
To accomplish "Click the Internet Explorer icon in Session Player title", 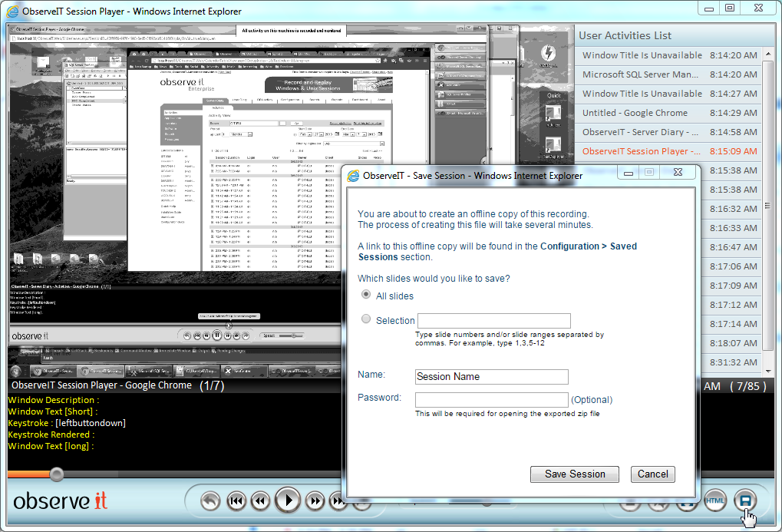I will tap(12, 11).
